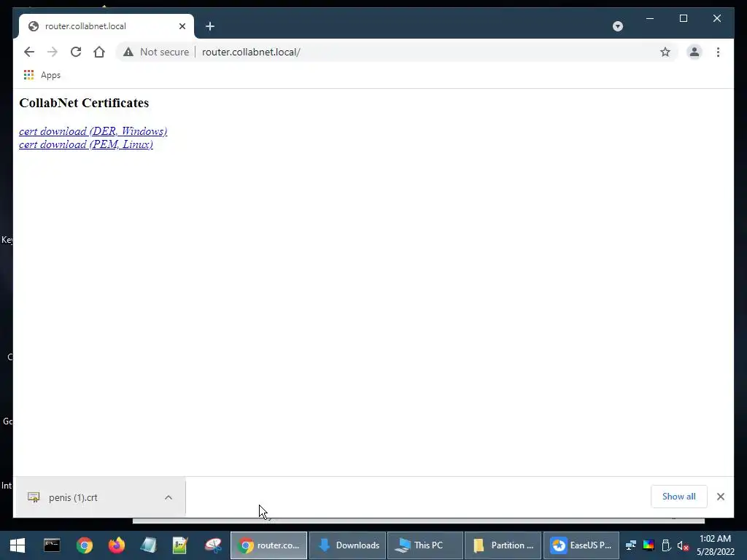Launch Firefox from the taskbar

116,545
